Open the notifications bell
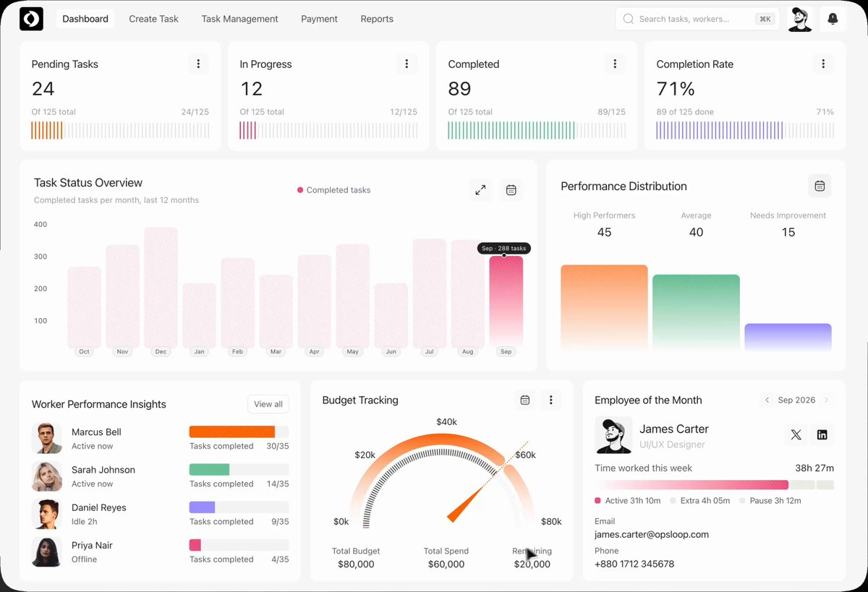Viewport: 868px width, 592px height. point(833,19)
